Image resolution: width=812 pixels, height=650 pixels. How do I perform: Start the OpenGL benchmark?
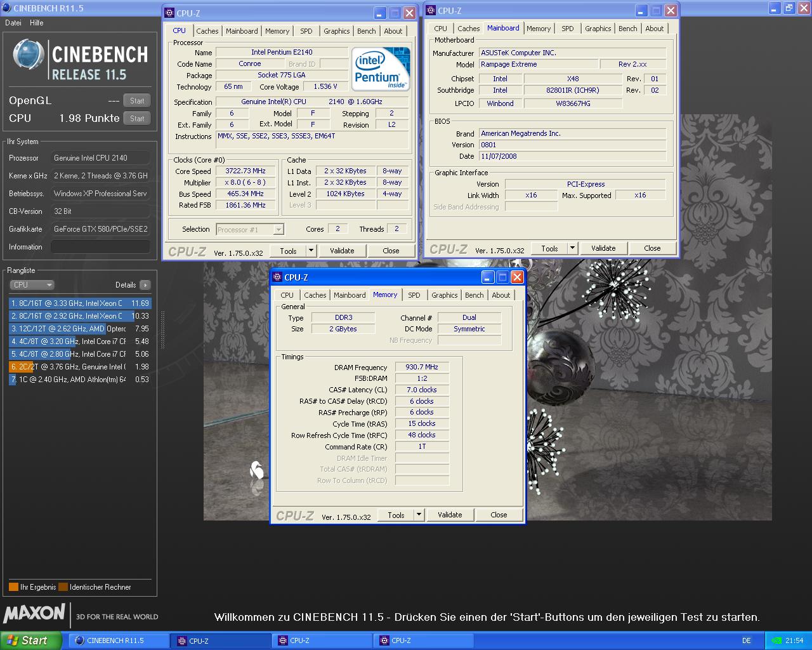pyautogui.click(x=137, y=101)
